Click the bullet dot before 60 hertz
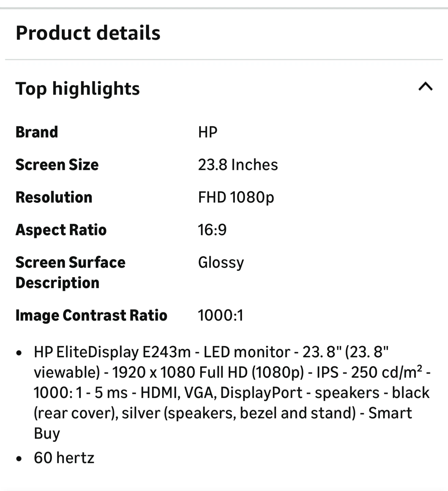The image size is (448, 491). pos(19,459)
